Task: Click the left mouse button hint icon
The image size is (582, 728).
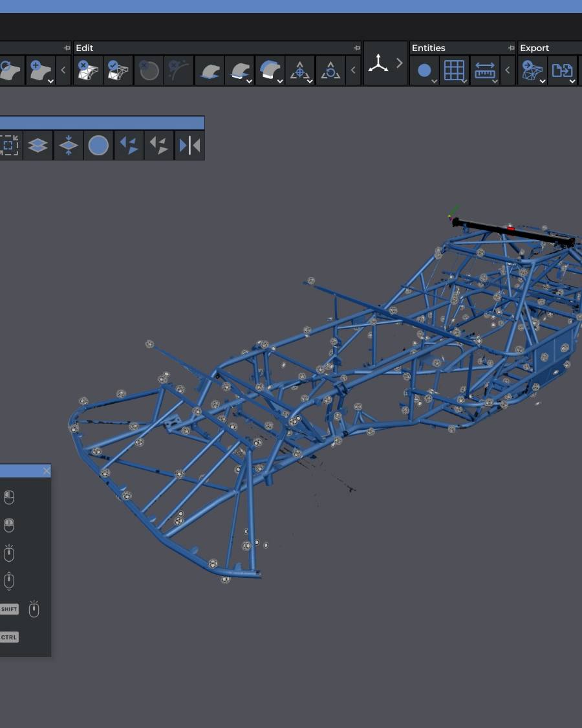Action: coord(9,497)
